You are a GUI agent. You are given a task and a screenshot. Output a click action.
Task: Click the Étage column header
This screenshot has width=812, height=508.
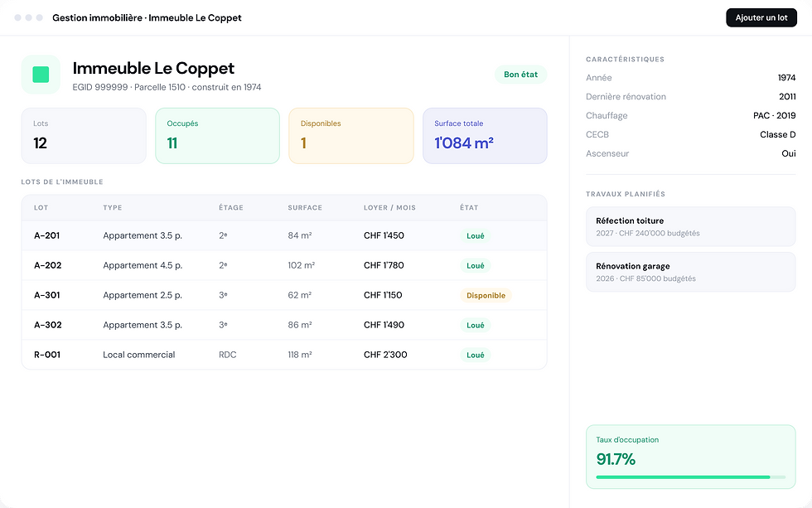(x=231, y=208)
